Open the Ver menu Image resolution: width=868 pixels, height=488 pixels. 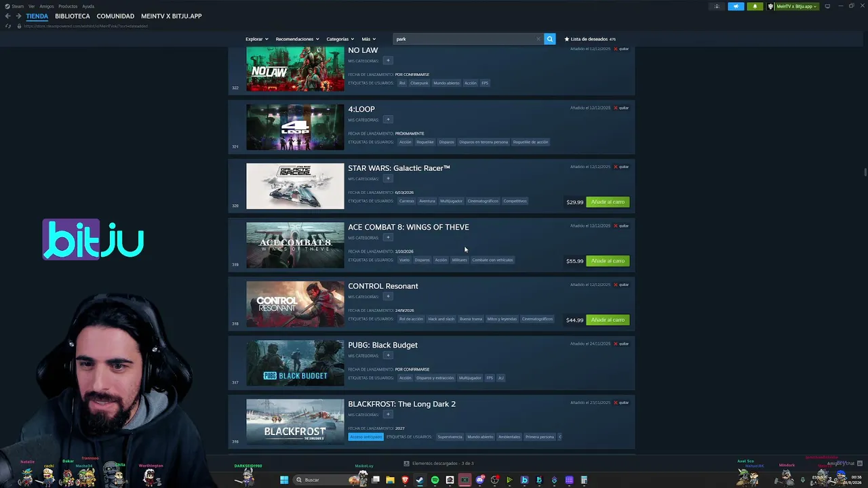point(31,6)
